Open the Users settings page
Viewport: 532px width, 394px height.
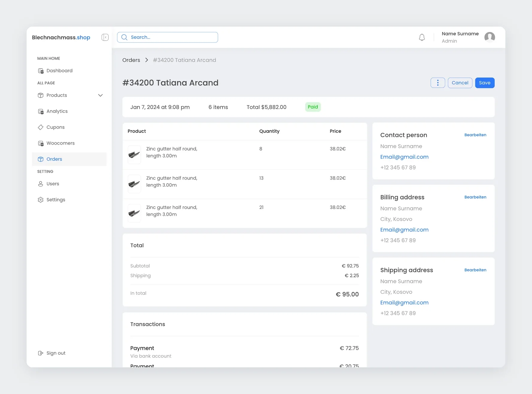(x=53, y=184)
